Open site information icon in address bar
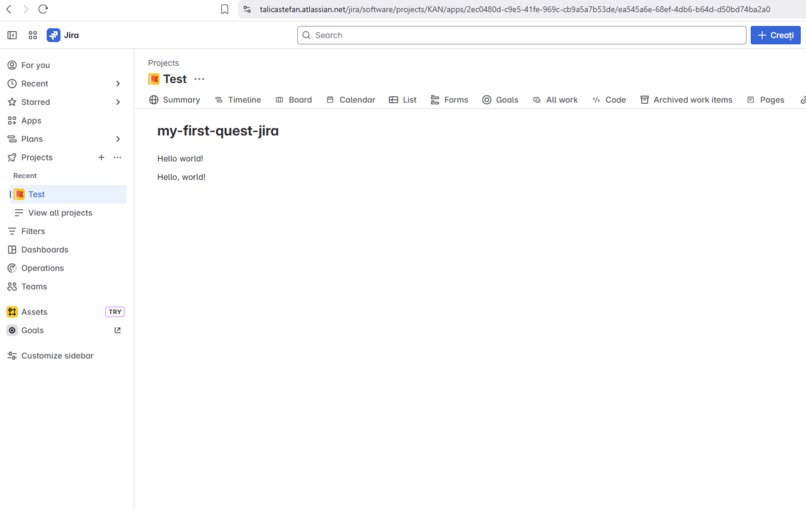The width and height of the screenshot is (806, 509). [247, 9]
